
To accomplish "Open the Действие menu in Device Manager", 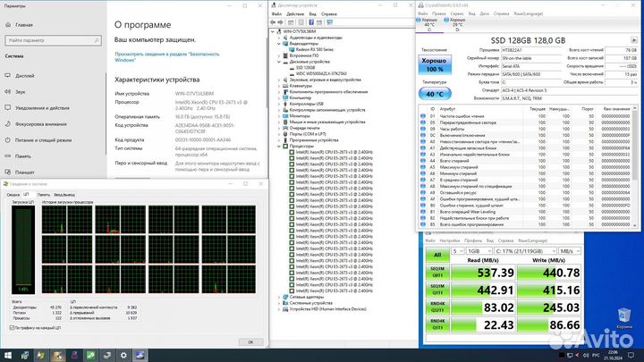I will tap(295, 14).
